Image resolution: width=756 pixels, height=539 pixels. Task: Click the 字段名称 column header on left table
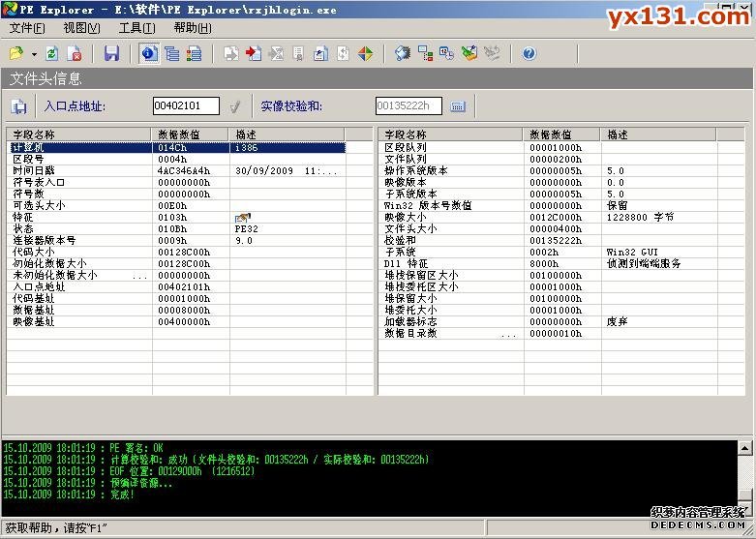tap(77, 135)
